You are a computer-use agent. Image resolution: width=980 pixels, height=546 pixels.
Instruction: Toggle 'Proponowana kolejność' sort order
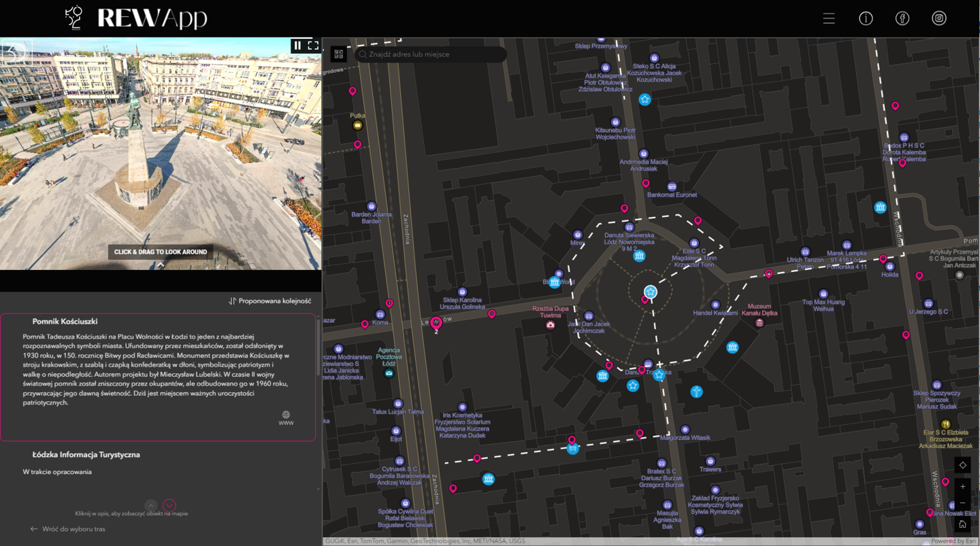click(270, 301)
